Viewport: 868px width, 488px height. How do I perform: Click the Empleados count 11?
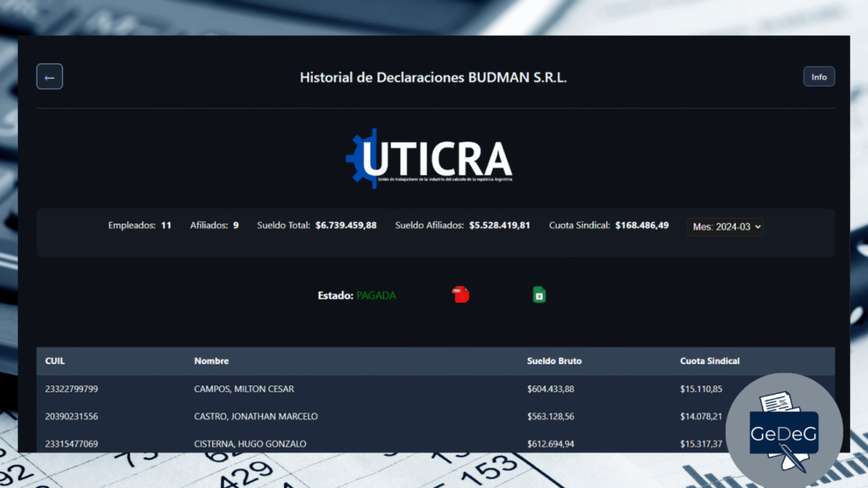166,225
